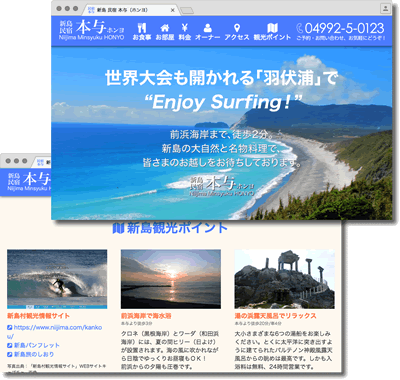Close the 新島 民宿 本与 tab
The image size is (400, 380).
click(x=173, y=10)
